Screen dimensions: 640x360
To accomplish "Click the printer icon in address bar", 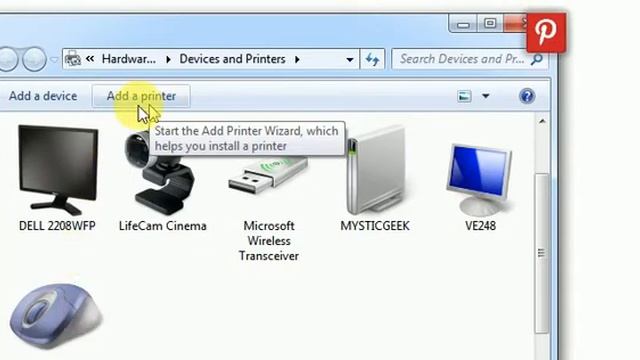I will (x=73, y=59).
